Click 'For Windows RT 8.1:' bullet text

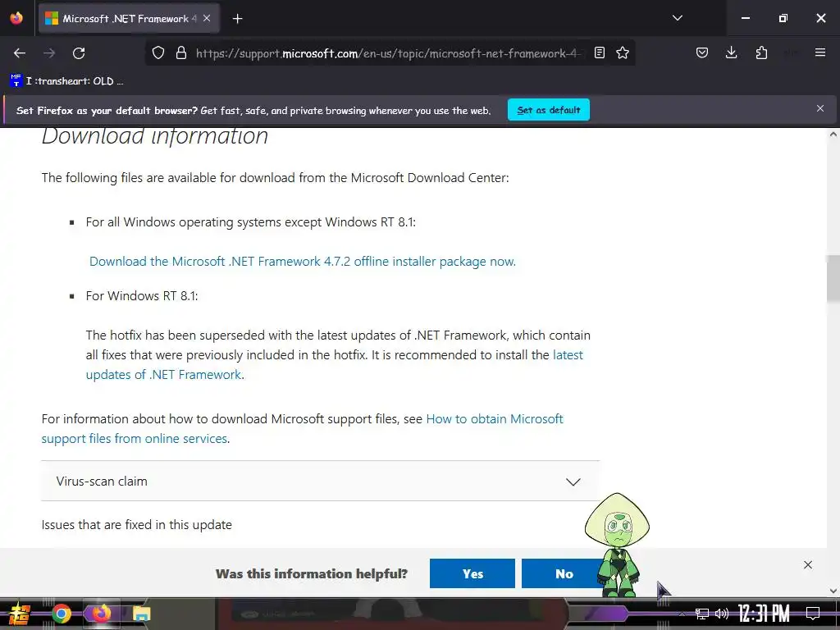point(142,295)
